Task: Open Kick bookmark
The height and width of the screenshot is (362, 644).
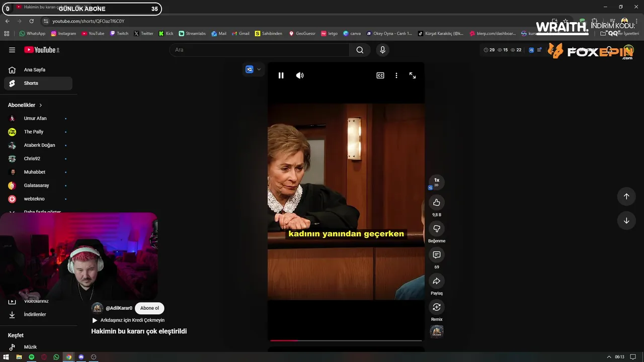Action: coord(166,34)
